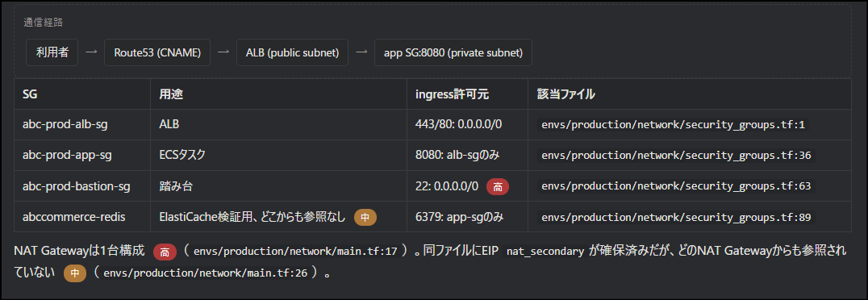Click the 8080: alb-sgのみ ingress cell
Image resolution: width=868 pixels, height=300 pixels.
click(x=467, y=155)
